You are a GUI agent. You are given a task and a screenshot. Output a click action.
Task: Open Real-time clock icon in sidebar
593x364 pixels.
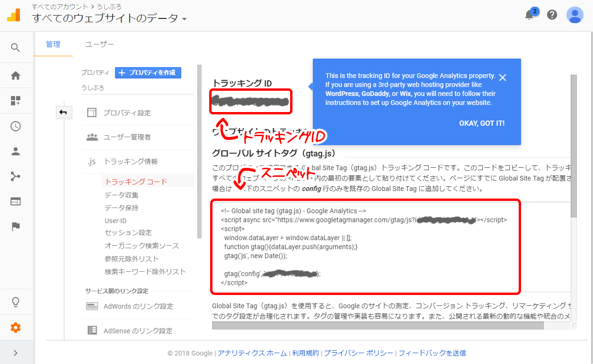pos(16,126)
